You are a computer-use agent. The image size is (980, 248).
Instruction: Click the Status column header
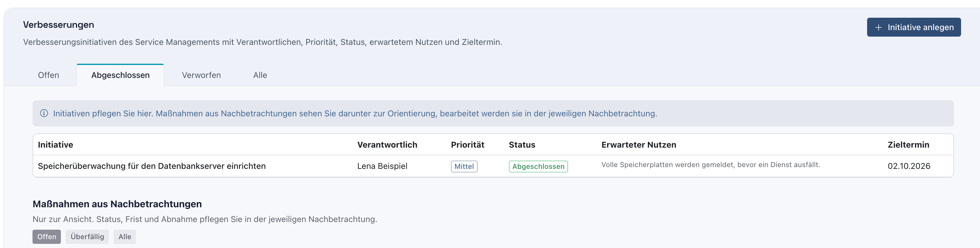coord(522,145)
